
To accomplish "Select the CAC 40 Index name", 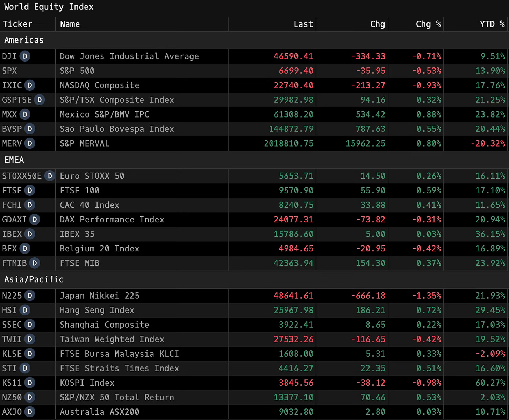I will coord(89,205).
